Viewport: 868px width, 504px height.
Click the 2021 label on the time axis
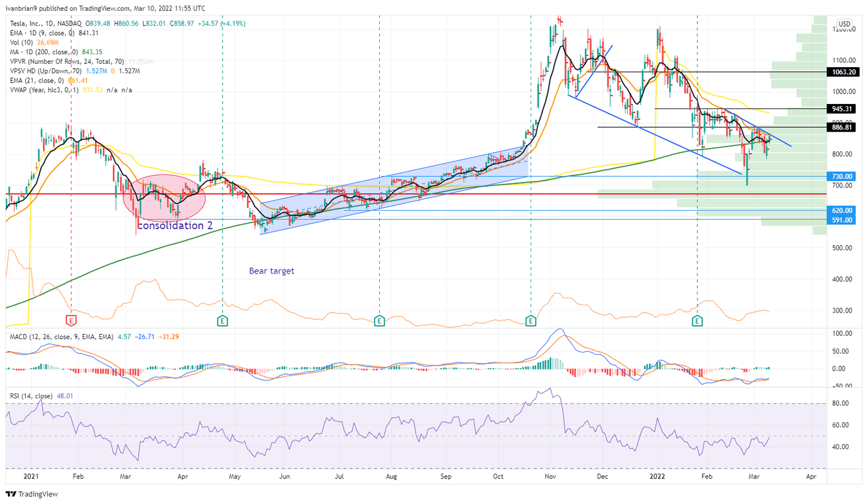[x=31, y=476]
